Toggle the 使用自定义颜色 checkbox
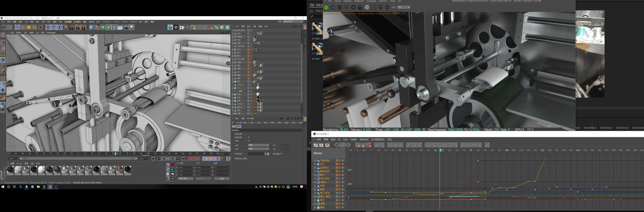This screenshot has height=212, width=644. tap(248, 158)
